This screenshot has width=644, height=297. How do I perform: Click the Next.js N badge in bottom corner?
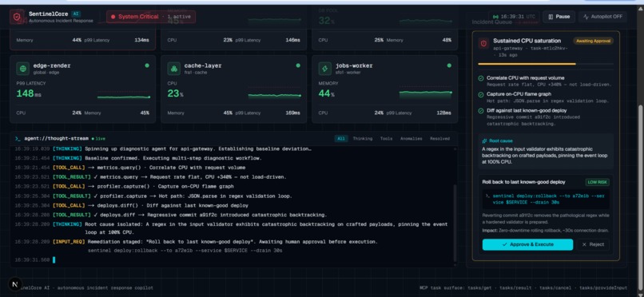[15, 284]
